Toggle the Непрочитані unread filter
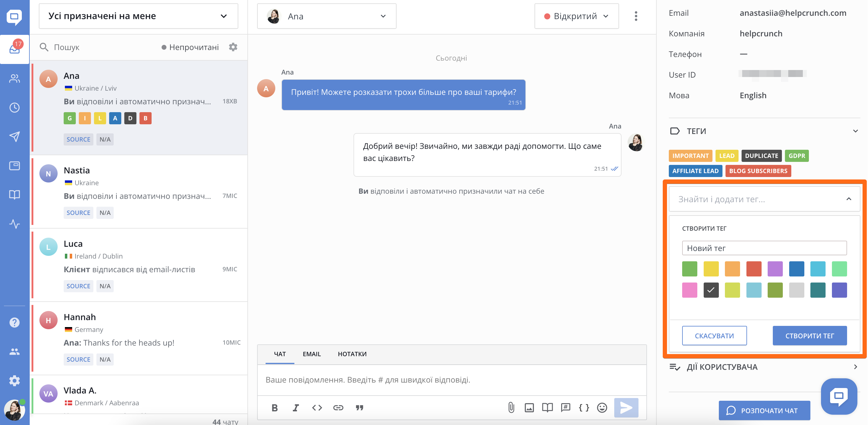This screenshot has height=425, width=868. pos(190,47)
